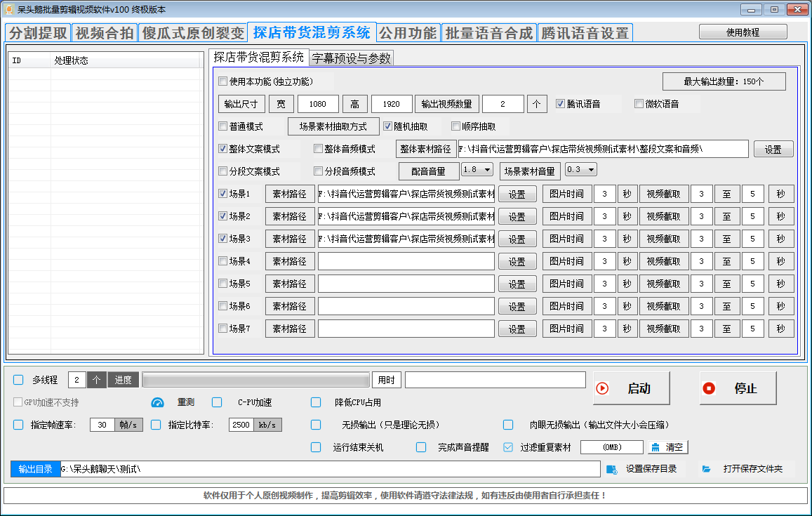Click the 设置 button for 场景1
This screenshot has height=516, width=812.
click(x=517, y=194)
